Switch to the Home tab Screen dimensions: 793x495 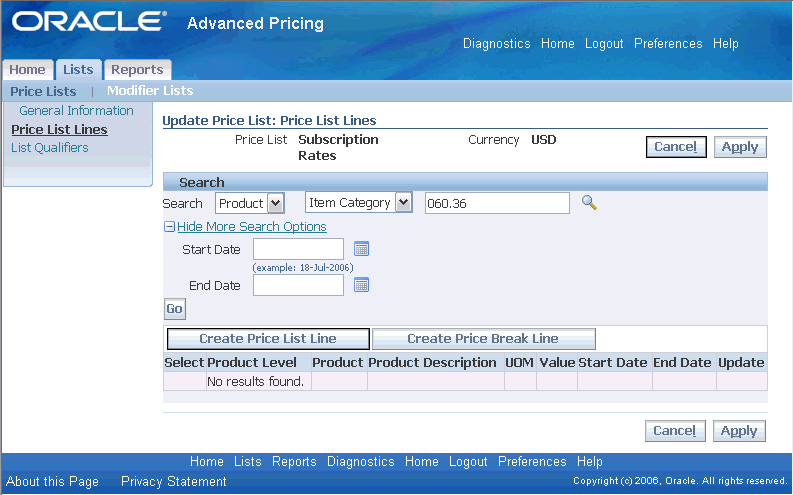click(x=27, y=70)
